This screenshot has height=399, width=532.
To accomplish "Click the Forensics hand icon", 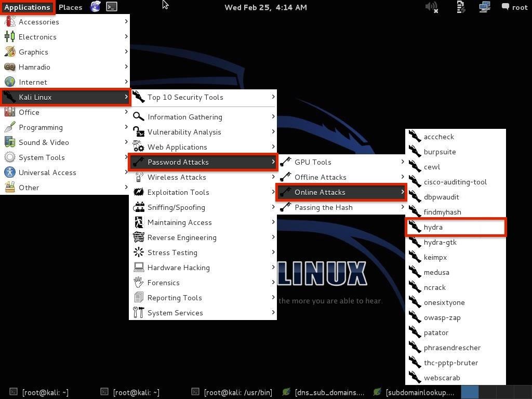I will (x=138, y=282).
